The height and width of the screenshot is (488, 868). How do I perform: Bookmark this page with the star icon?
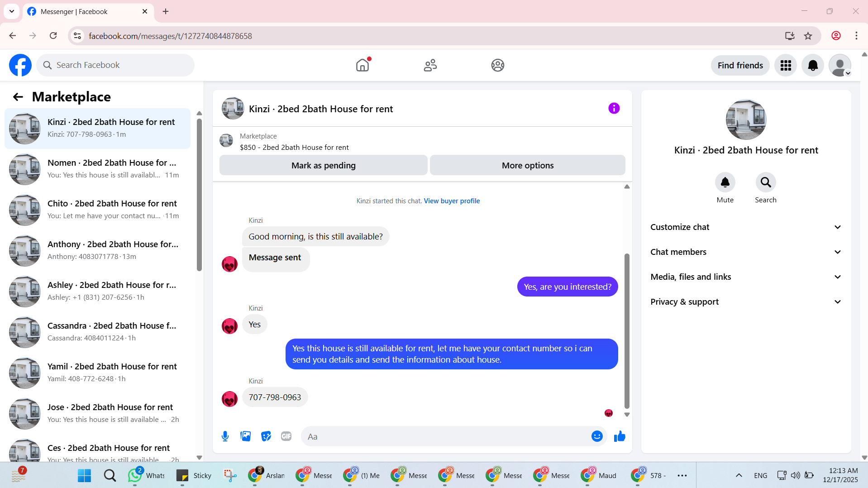click(808, 36)
